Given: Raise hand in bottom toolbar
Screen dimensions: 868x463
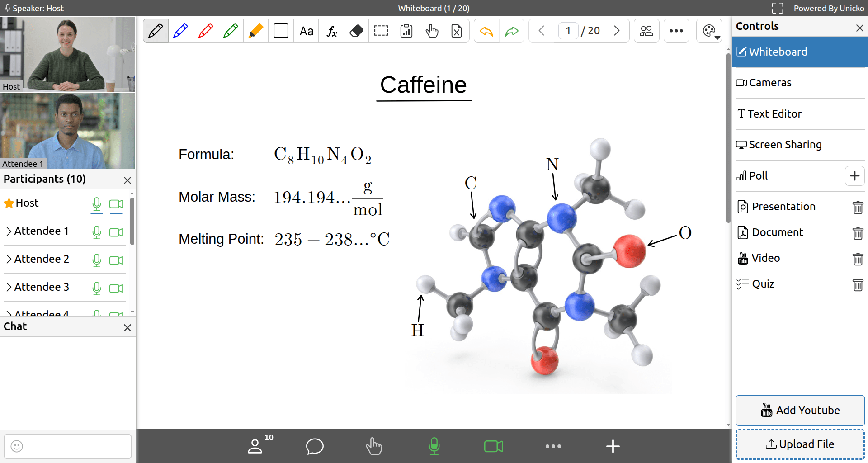Looking at the screenshot, I should [x=374, y=446].
